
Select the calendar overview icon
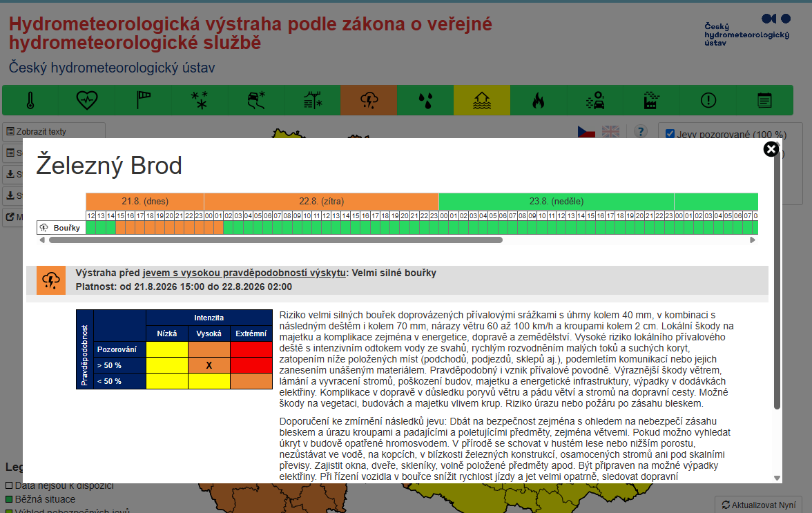tap(764, 100)
